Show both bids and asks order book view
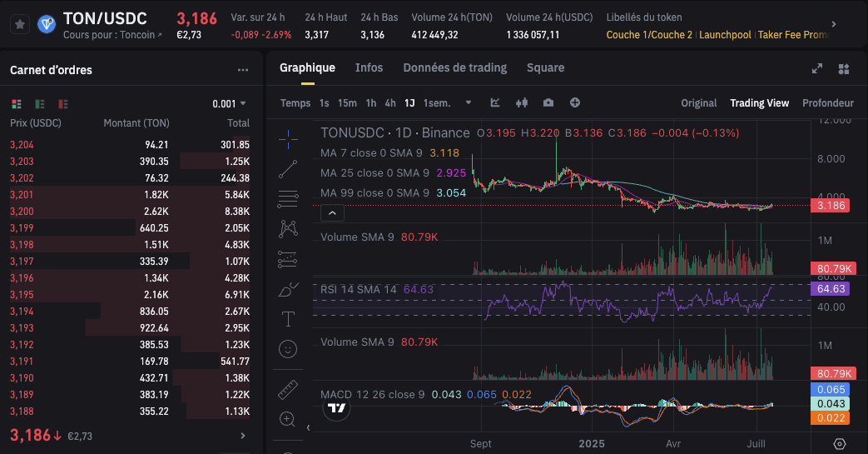 [x=17, y=103]
